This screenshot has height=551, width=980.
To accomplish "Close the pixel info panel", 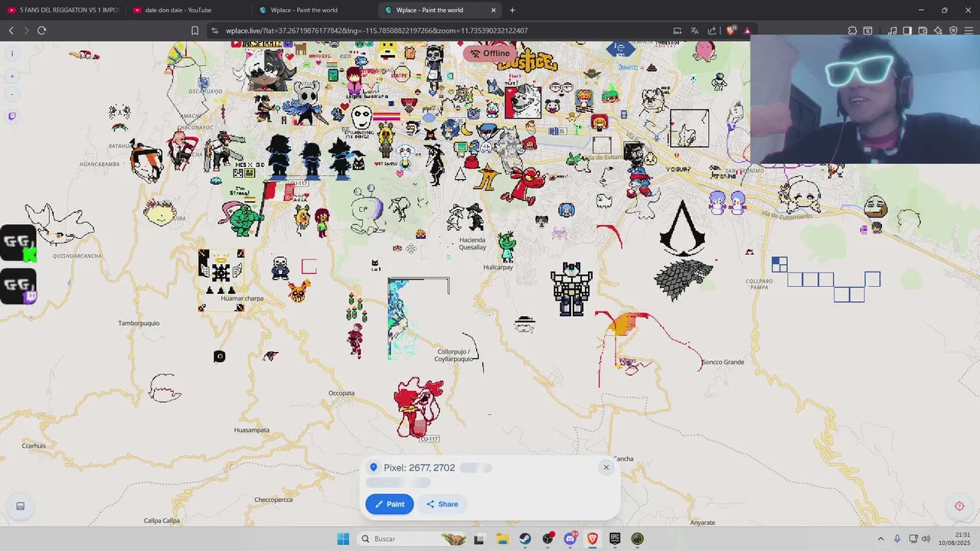I will point(606,468).
